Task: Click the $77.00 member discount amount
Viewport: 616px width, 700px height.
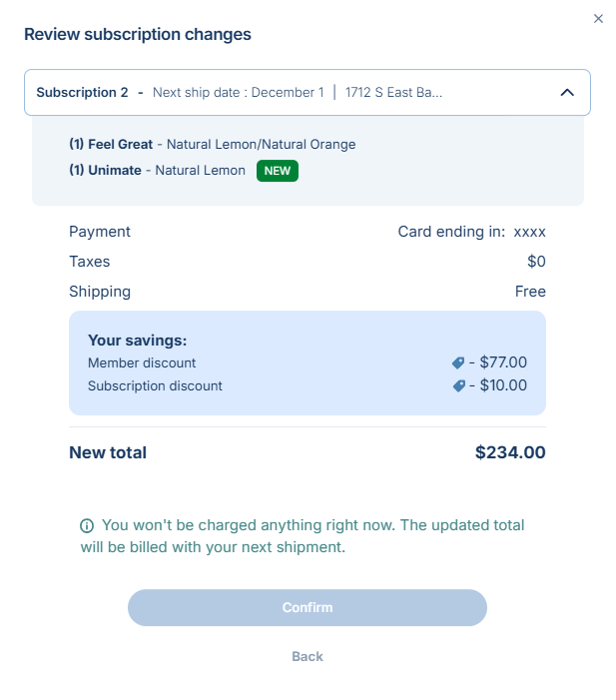Action: (x=503, y=363)
